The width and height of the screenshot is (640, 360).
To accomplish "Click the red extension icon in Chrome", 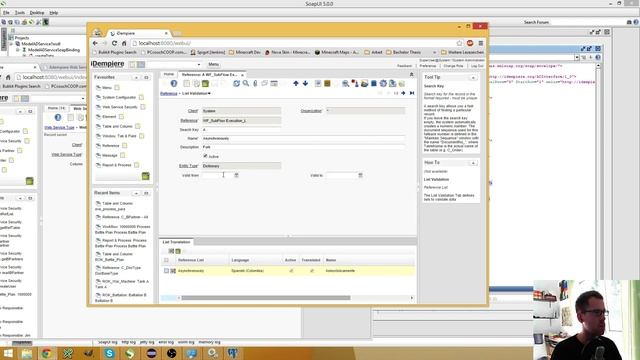I will (470, 43).
